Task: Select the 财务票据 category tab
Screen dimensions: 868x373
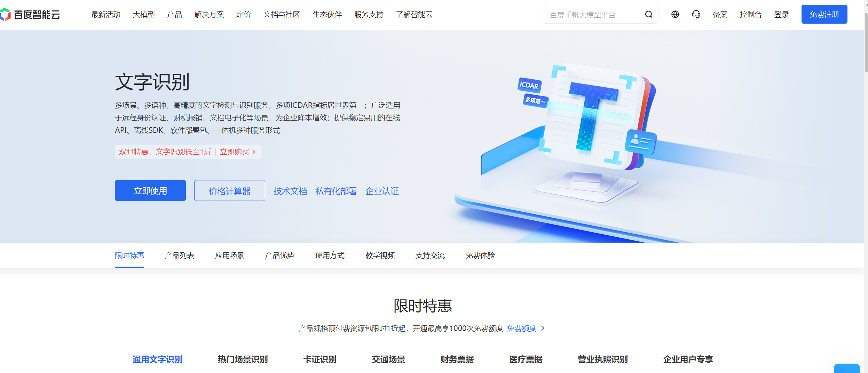Action: point(457,359)
